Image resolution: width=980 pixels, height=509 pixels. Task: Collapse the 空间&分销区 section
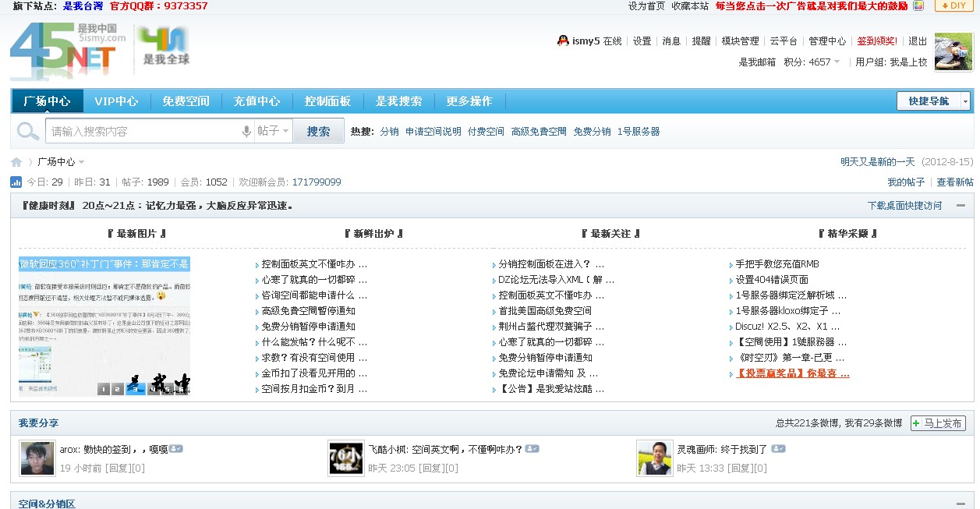pos(961,504)
